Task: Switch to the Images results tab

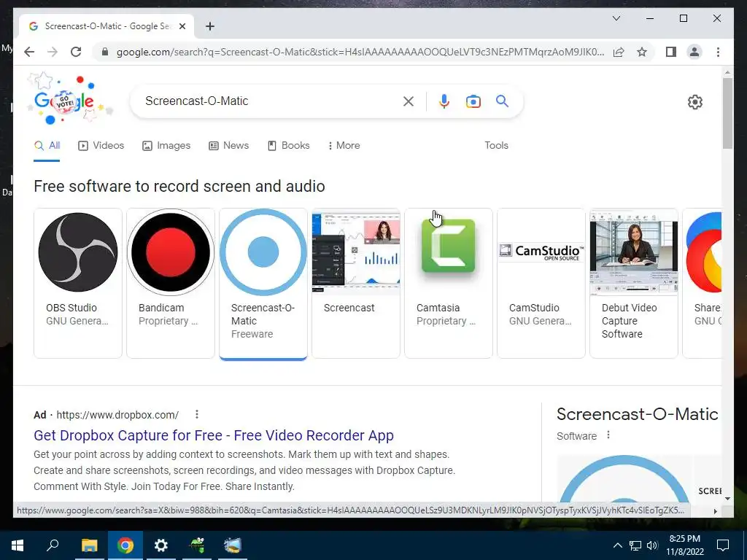Action: pos(166,145)
